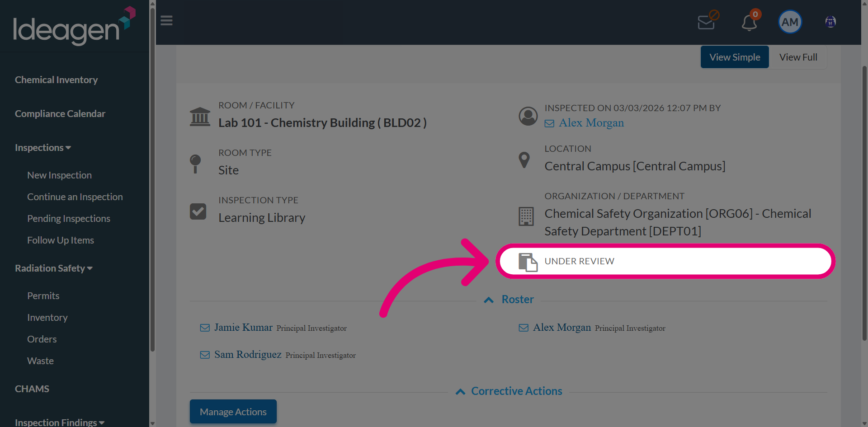The image size is (868, 427).
Task: Click envelope icon beside roster Alex Morgan
Action: [x=524, y=328]
